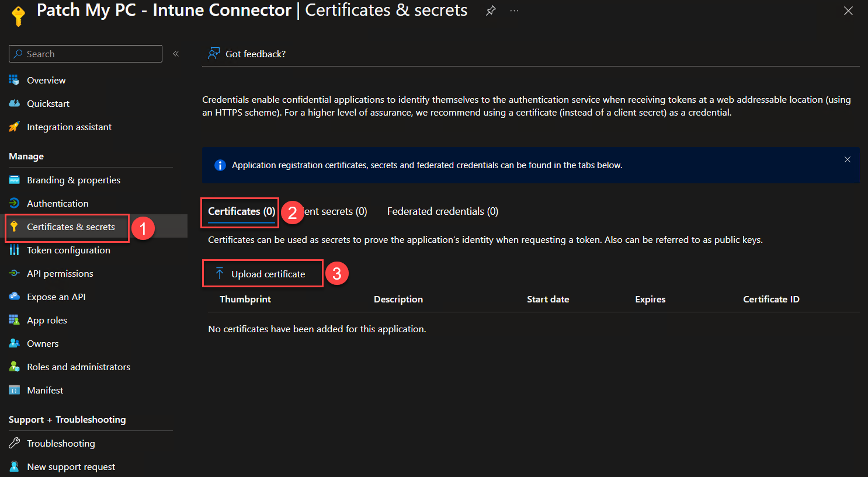868x477 pixels.
Task: Open Expose an API
Action: (56, 297)
